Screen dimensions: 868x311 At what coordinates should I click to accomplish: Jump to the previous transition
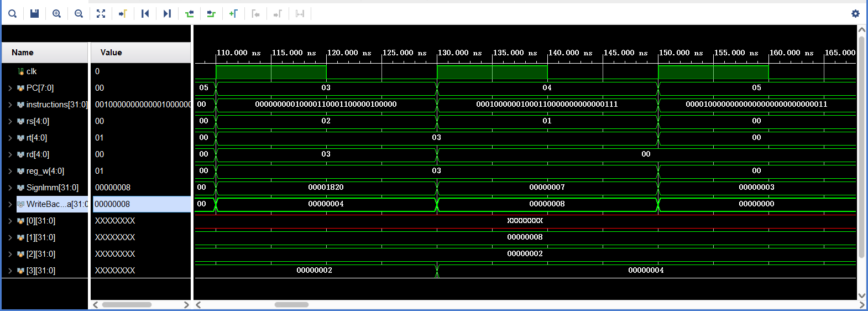[x=189, y=13]
